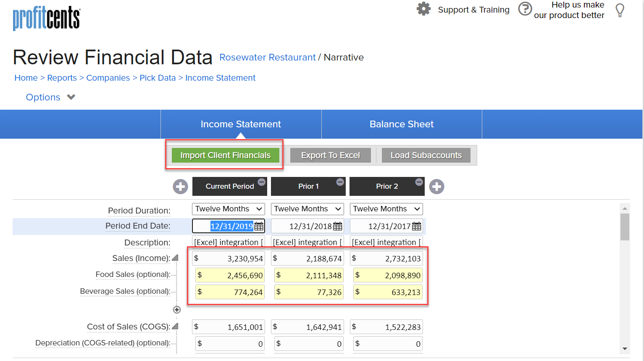Go to Companies breadcrumb
This screenshot has height=361, width=644.
coord(108,78)
